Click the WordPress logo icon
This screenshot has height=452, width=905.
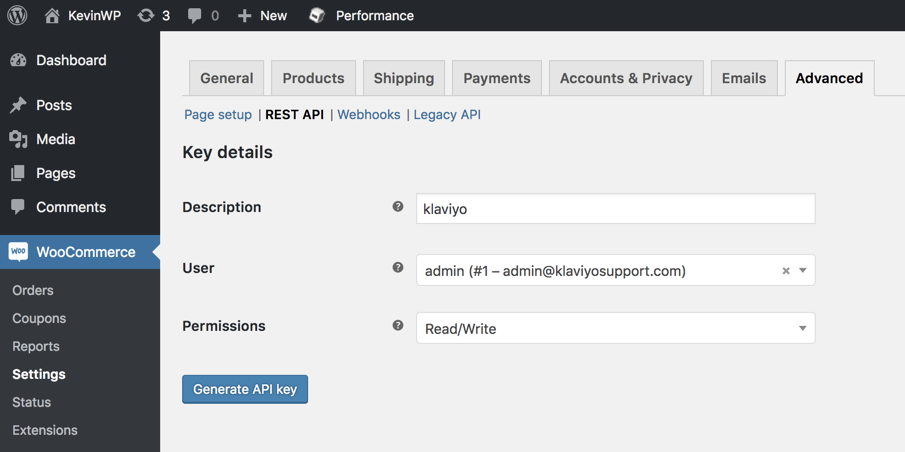coord(17,15)
